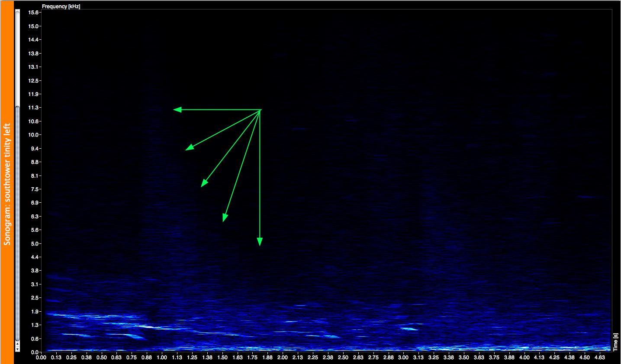Viewport: 621px width, 364px height.
Task: Click the 0.6 frequency axis value
Action: point(34,339)
